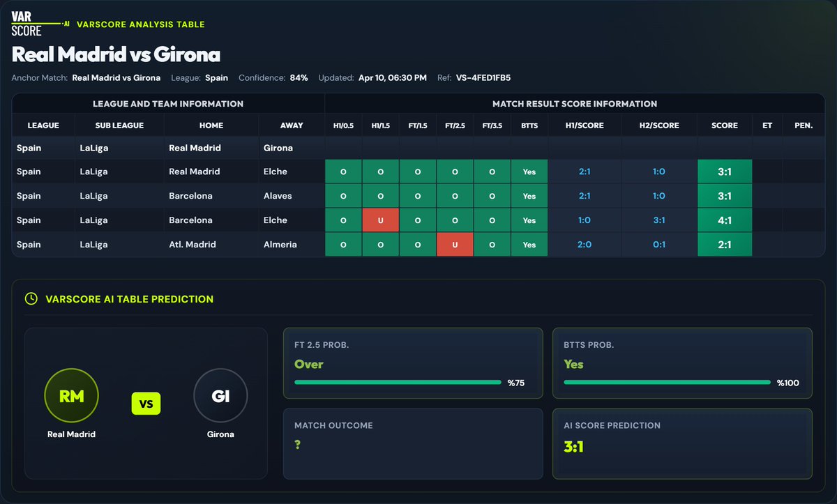Click the VAR SCORE logo

point(26,22)
